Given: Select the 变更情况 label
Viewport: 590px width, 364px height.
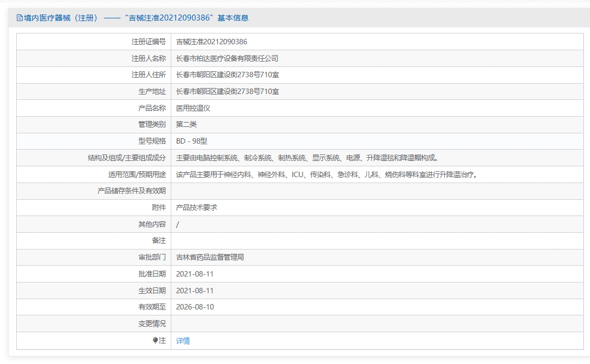Looking at the screenshot, I should pyautogui.click(x=152, y=323).
